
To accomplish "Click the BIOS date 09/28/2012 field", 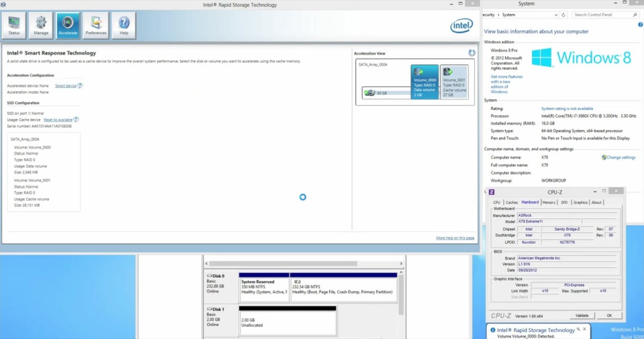I will click(567, 270).
